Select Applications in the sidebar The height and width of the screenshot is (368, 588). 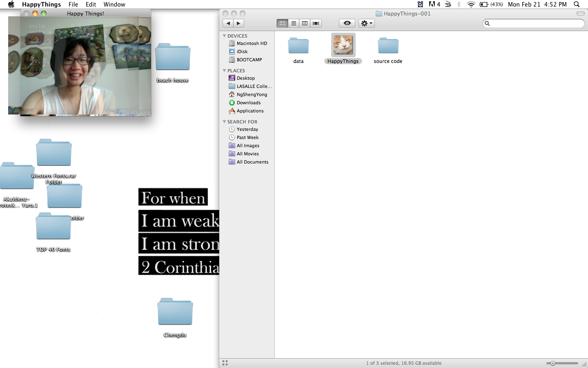[x=250, y=111]
